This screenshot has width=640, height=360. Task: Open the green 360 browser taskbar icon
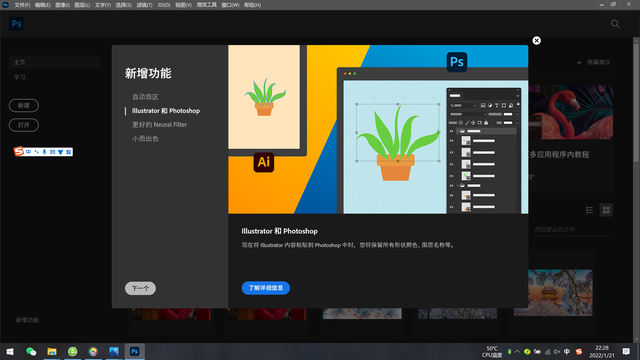tap(73, 351)
